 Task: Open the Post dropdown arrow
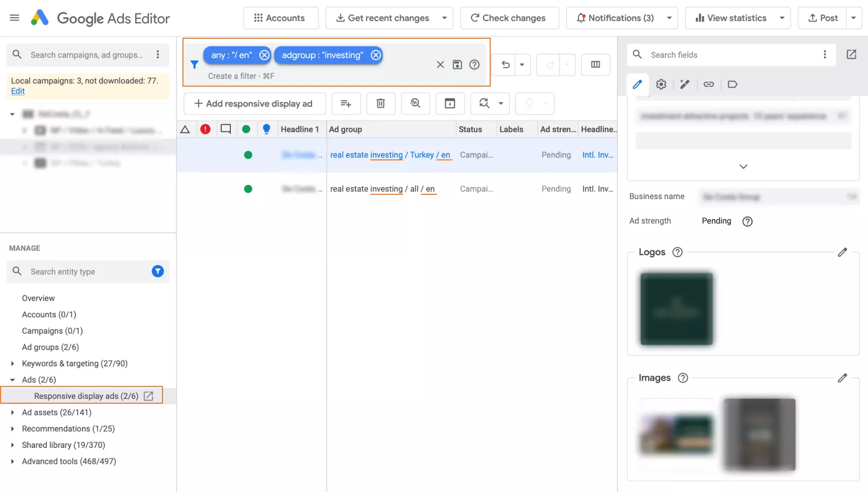pyautogui.click(x=853, y=18)
